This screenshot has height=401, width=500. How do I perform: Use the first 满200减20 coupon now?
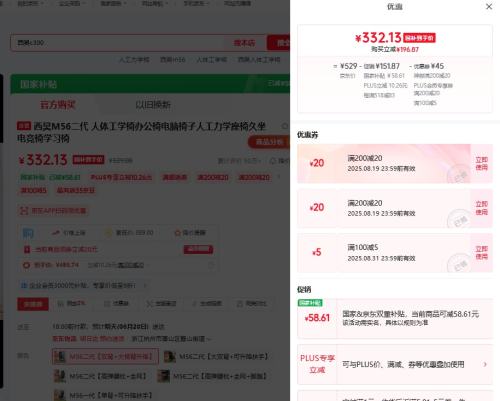coord(481,163)
